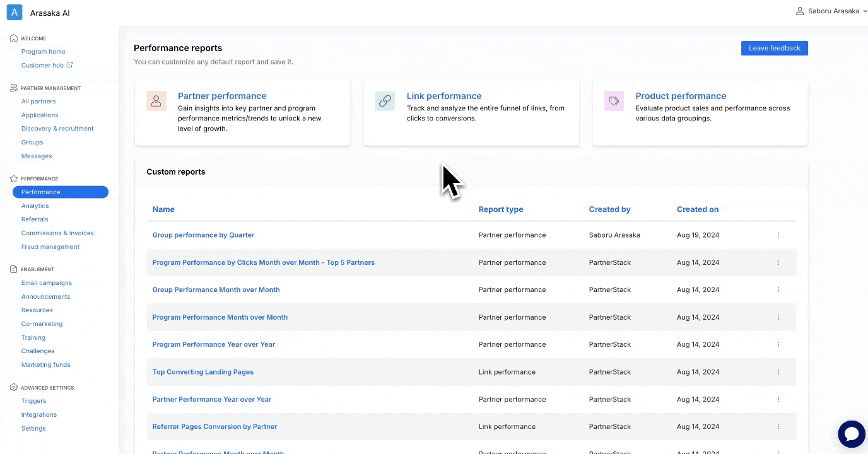Open Triggers under Advanced Settings
This screenshot has width=868, height=454.
(34, 401)
